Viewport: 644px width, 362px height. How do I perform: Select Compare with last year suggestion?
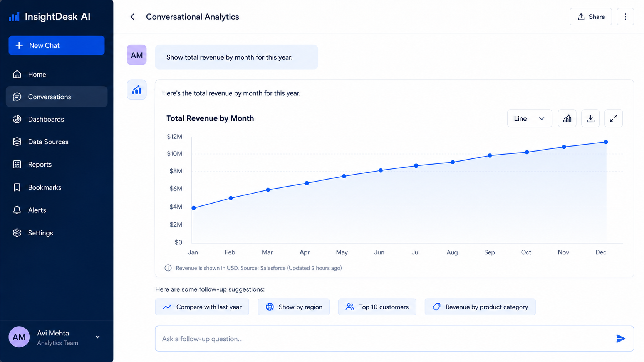click(202, 307)
